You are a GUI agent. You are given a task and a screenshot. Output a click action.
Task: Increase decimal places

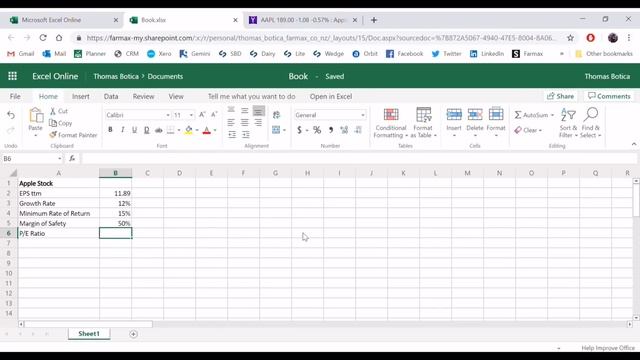tap(344, 130)
